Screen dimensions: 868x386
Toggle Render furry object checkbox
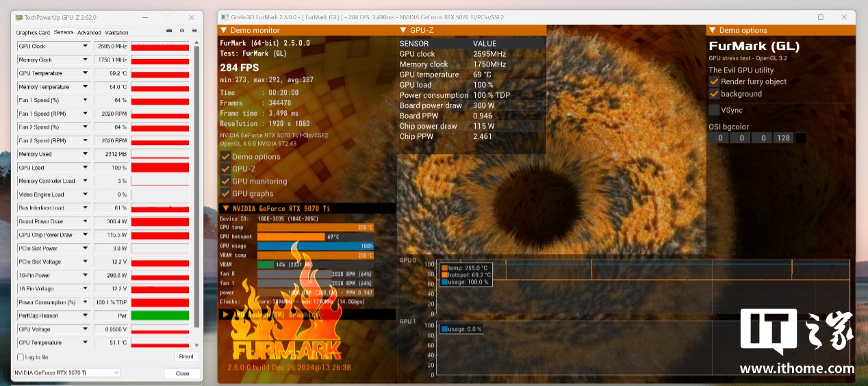point(714,81)
